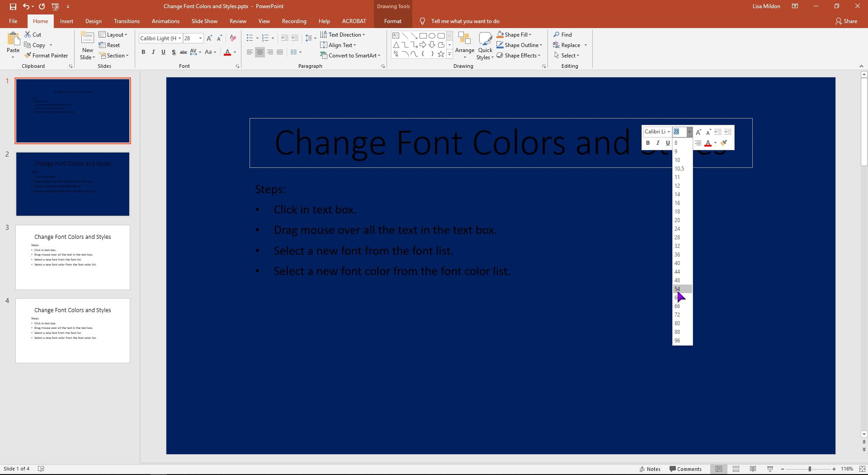The height and width of the screenshot is (475, 868).
Task: Open the Animations tab
Action: click(x=165, y=21)
